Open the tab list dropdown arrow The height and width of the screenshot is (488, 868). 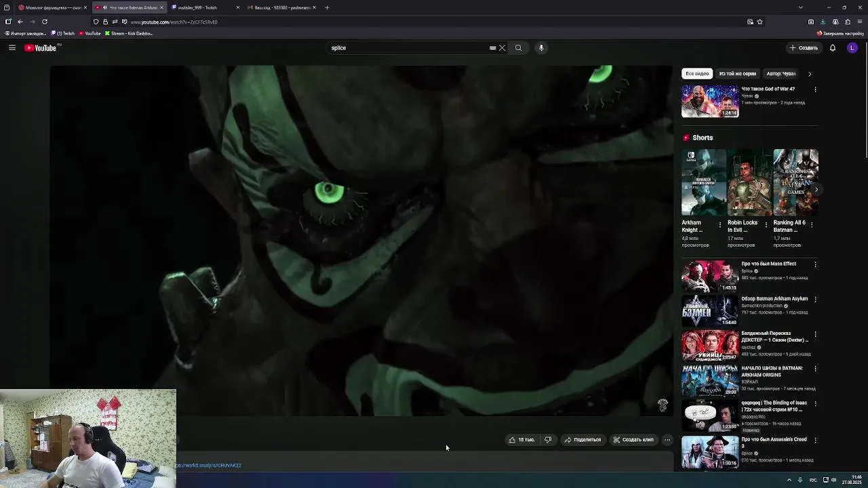click(x=801, y=7)
